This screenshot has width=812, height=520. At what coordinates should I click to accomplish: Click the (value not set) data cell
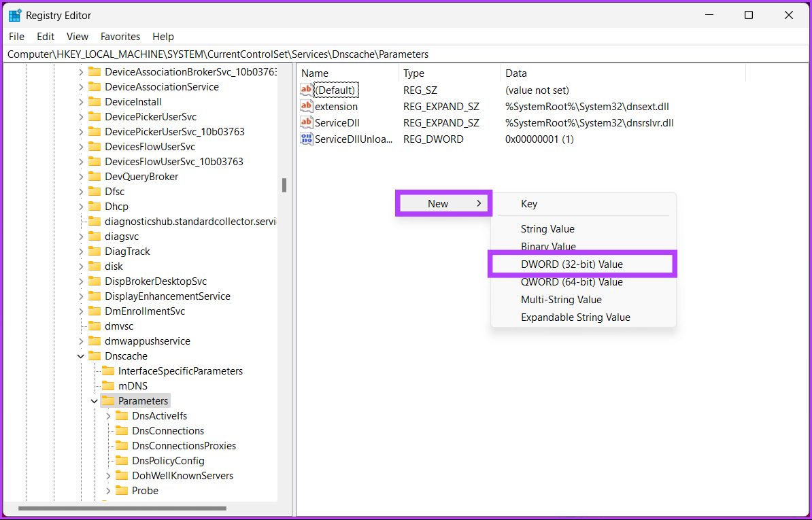point(537,90)
